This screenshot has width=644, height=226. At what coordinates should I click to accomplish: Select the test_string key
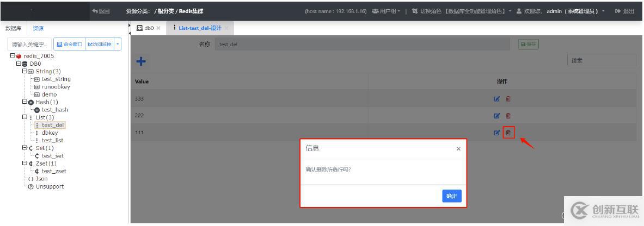point(56,79)
